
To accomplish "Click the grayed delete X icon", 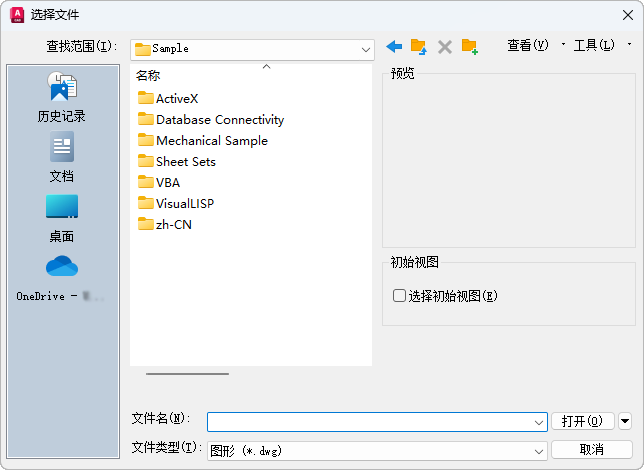I will point(445,47).
